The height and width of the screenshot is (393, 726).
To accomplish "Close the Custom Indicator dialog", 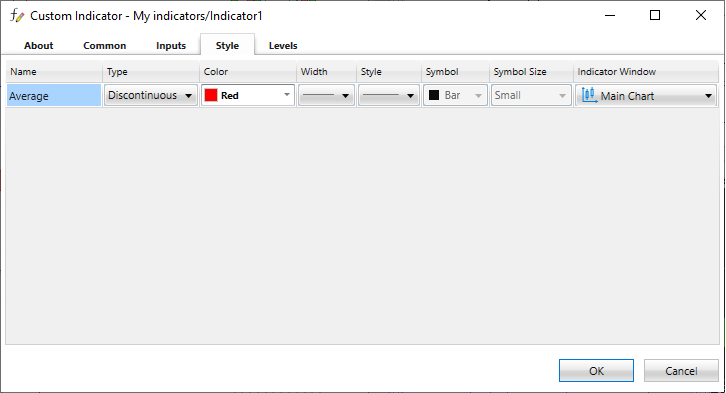I will click(x=701, y=15).
